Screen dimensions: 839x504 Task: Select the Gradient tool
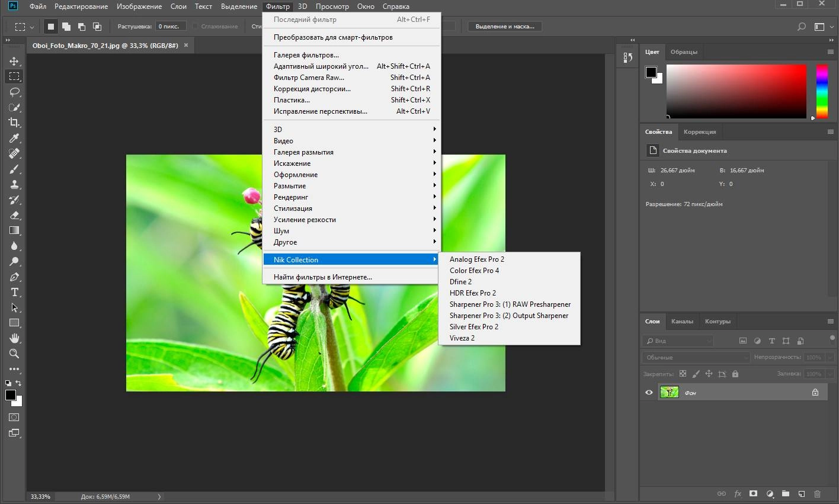coord(14,230)
